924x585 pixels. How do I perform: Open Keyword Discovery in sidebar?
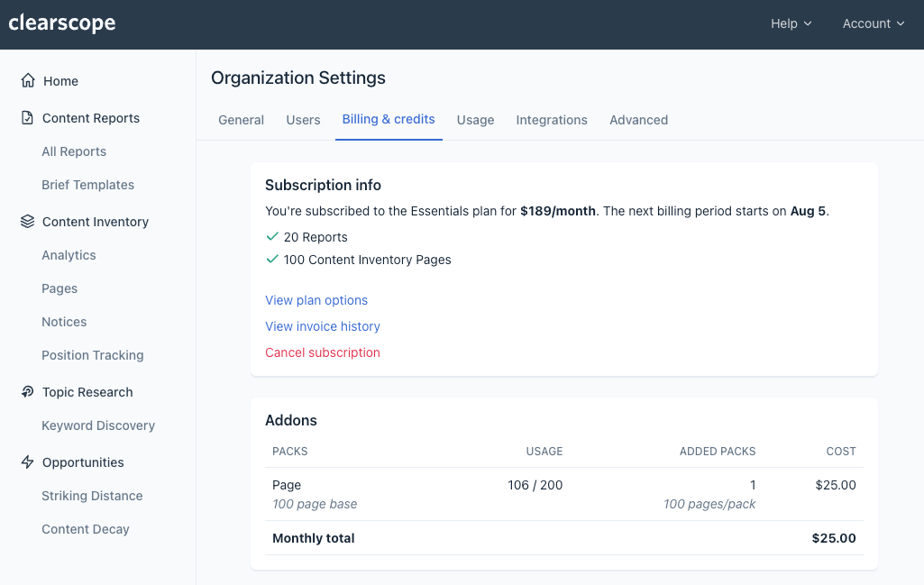(x=98, y=425)
